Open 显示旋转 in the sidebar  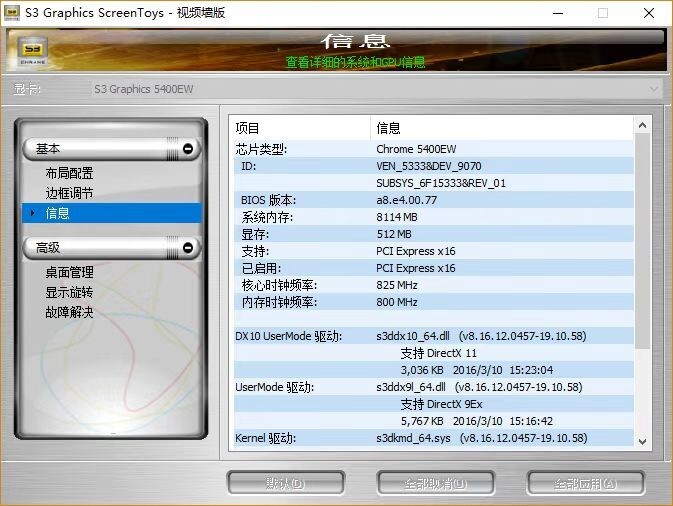tap(69, 292)
